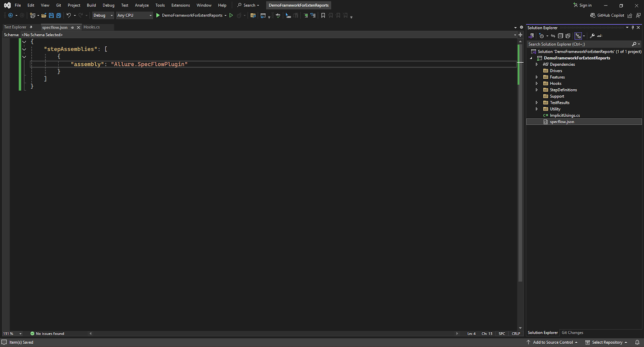Screen dimensions: 644x347
Task: Expand the StepDefinitions folder
Action: [x=536, y=90]
